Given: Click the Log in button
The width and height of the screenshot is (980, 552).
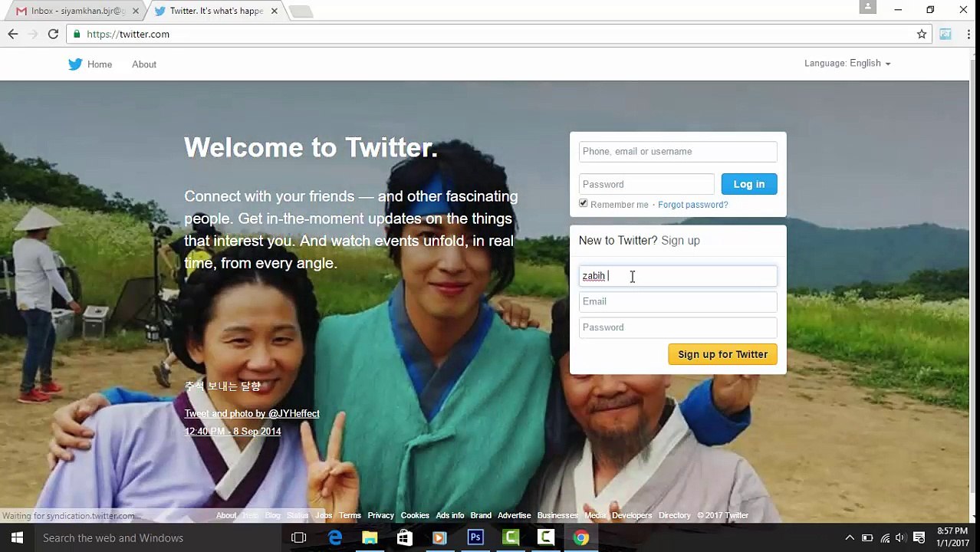Looking at the screenshot, I should (749, 184).
